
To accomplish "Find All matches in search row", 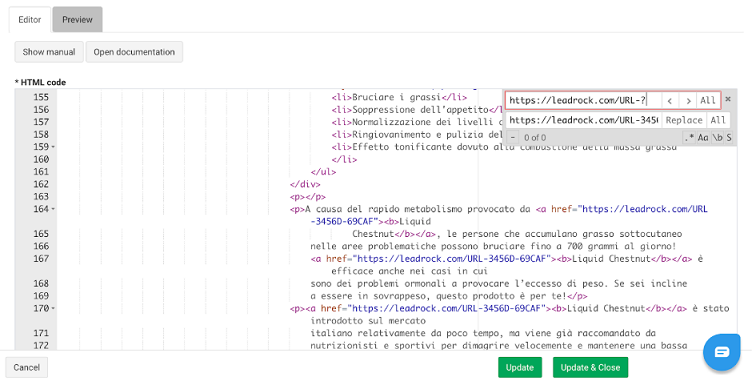I will (708, 100).
